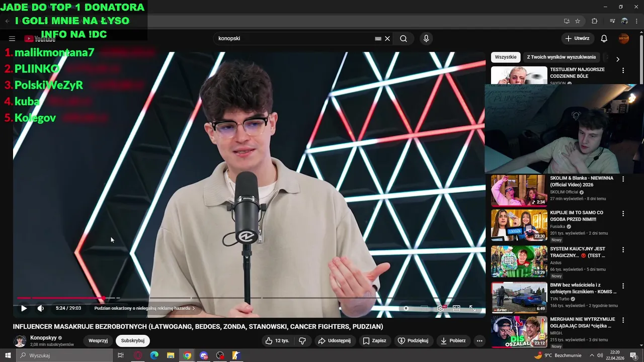Save the video with 'Zapisz'
The width and height of the screenshot is (644, 362).
(375, 341)
